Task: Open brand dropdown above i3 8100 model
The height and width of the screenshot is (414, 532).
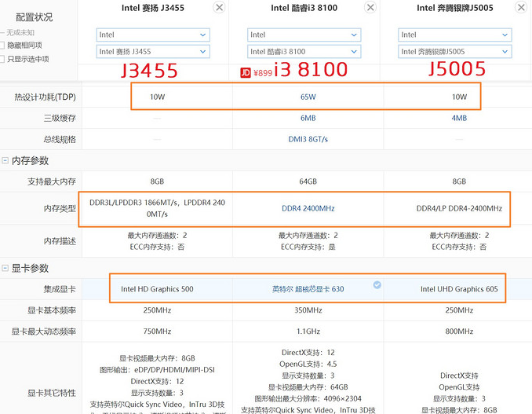Action: 304,35
